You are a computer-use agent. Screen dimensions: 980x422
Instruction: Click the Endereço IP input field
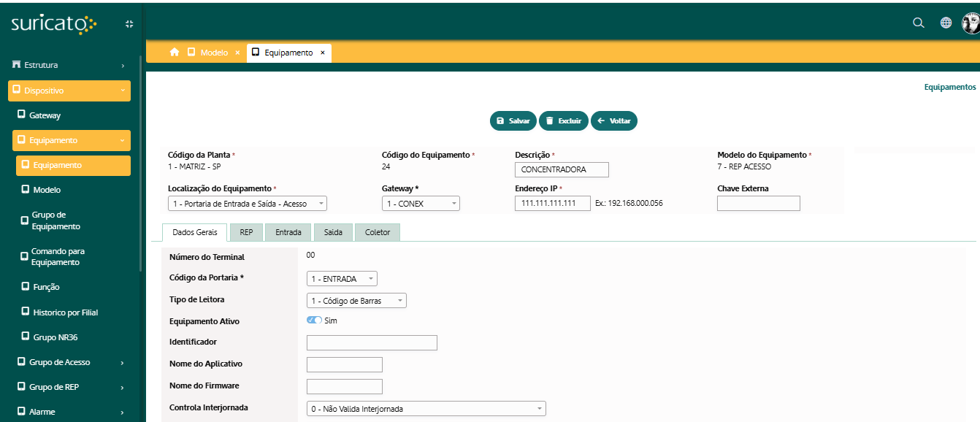point(553,203)
